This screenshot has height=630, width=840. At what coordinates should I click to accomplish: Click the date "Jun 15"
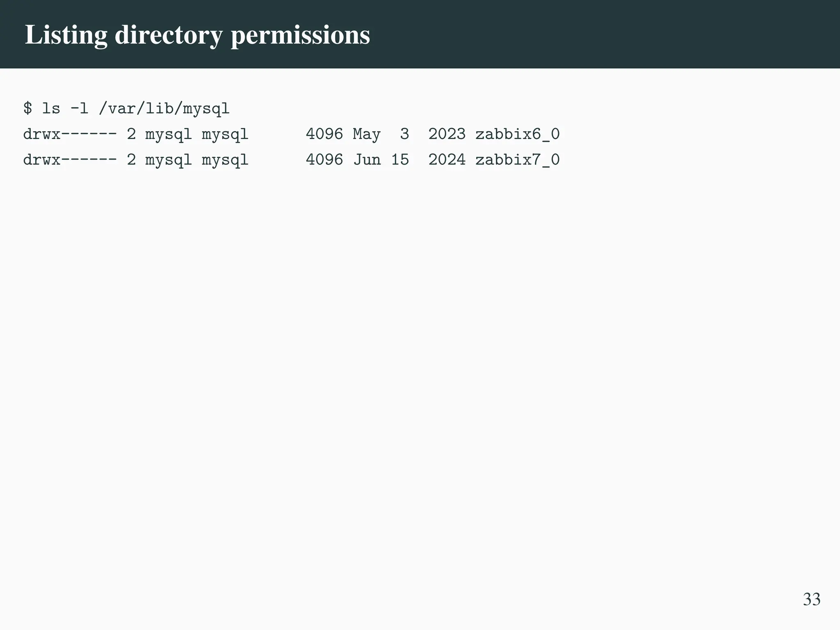pyautogui.click(x=381, y=160)
